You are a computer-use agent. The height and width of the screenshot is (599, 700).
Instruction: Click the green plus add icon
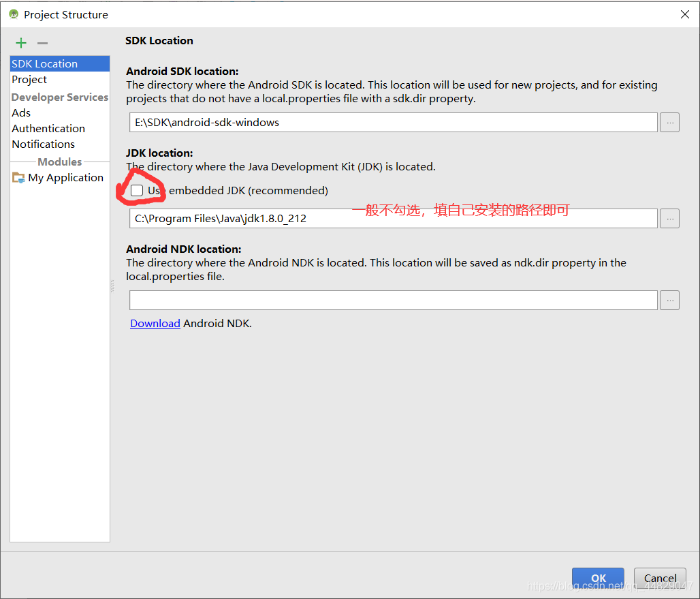21,43
